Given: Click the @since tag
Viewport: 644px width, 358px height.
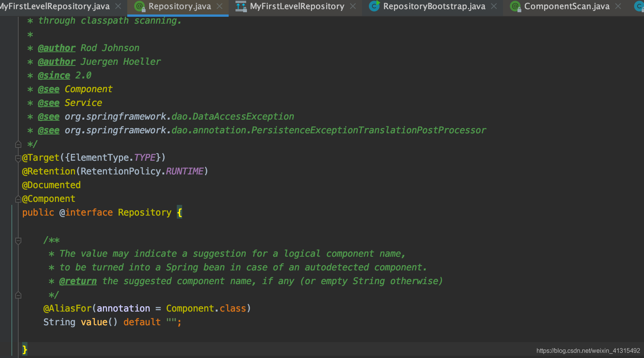Looking at the screenshot, I should click(54, 75).
